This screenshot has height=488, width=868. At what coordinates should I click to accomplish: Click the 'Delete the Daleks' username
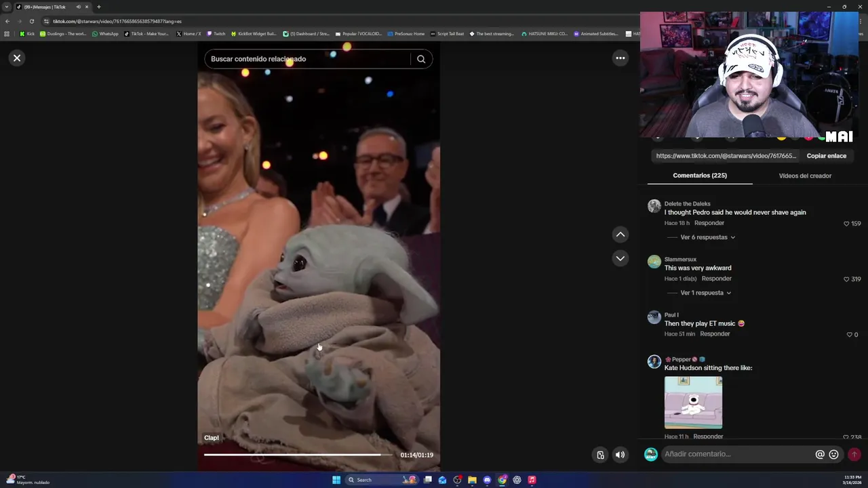click(x=687, y=204)
